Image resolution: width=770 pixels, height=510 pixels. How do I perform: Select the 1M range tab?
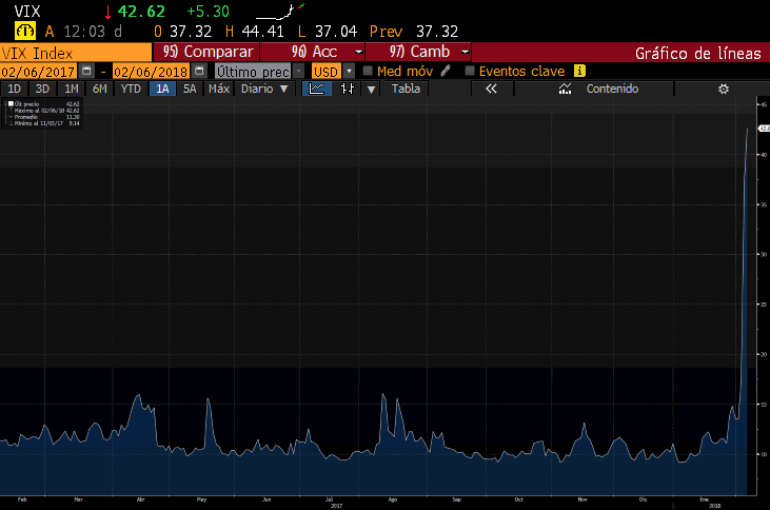pos(71,89)
